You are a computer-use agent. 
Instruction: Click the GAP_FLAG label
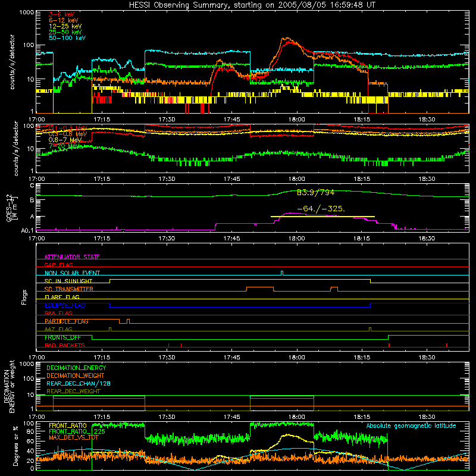point(58,265)
